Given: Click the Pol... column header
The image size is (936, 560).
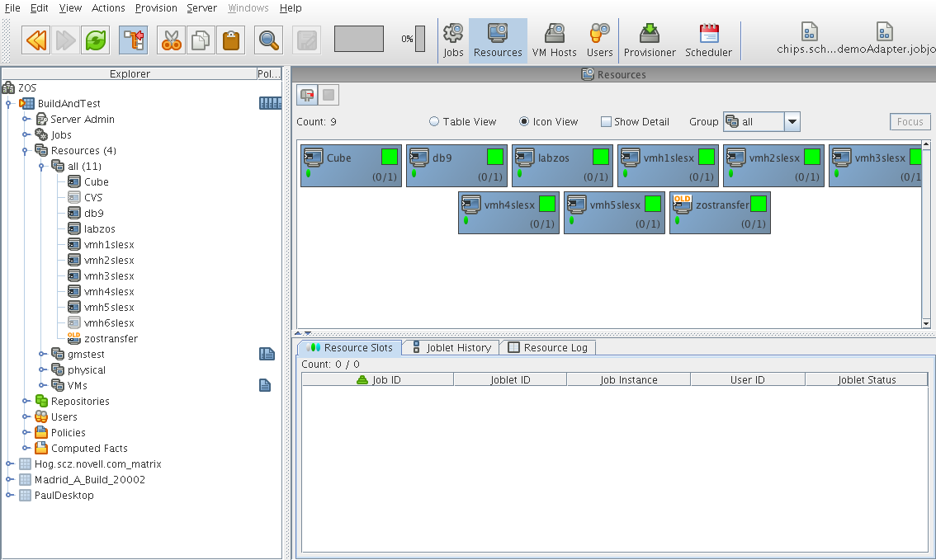Looking at the screenshot, I should (x=268, y=74).
